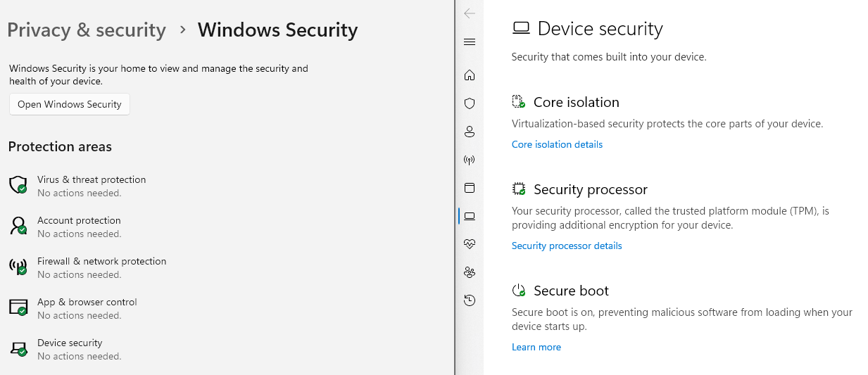
Task: Click Firewall & network protection antenna icon in Settings
Action: (18, 267)
